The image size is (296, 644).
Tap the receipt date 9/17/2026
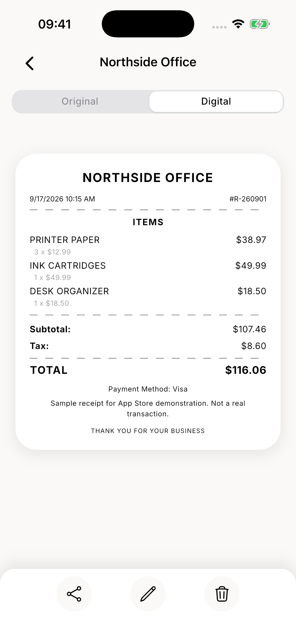tap(46, 199)
